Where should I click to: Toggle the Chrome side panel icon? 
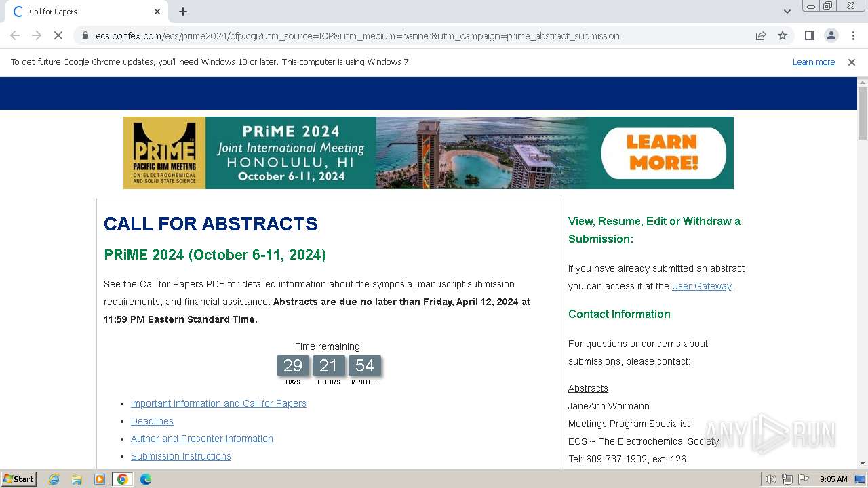(809, 35)
